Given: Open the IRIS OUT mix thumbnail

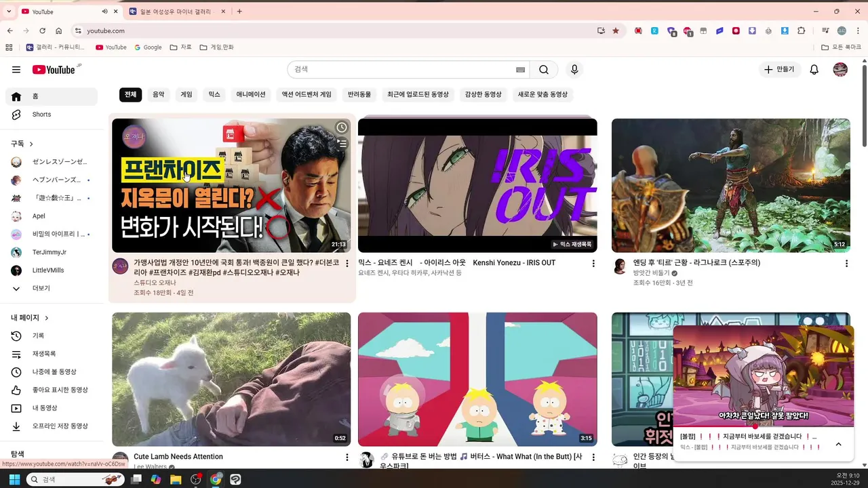Looking at the screenshot, I should point(477,186).
